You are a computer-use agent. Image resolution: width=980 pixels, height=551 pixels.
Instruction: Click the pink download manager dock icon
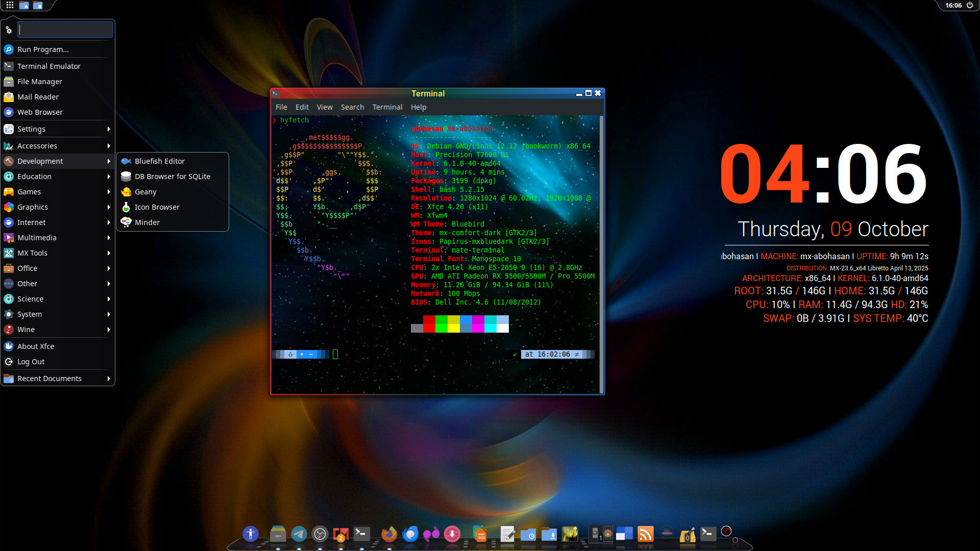point(452,534)
